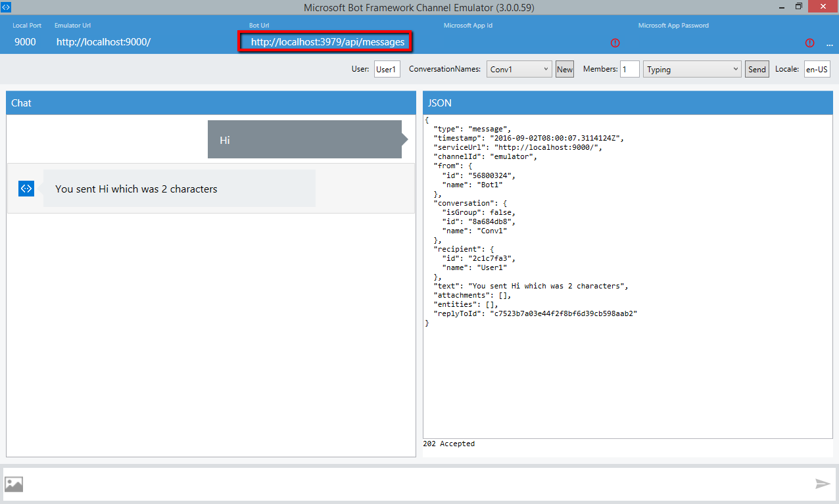Edit the Bot Url address field
Image resolution: width=839 pixels, height=504 pixels.
(327, 42)
